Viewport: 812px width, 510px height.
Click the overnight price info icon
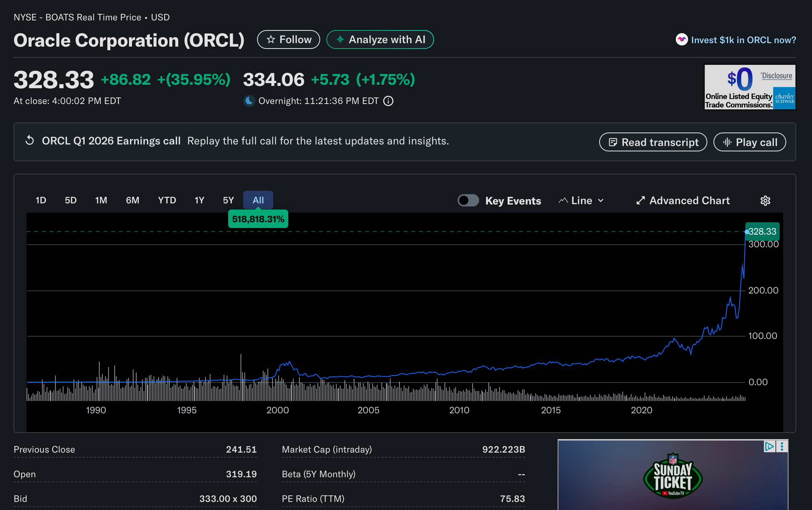(389, 101)
